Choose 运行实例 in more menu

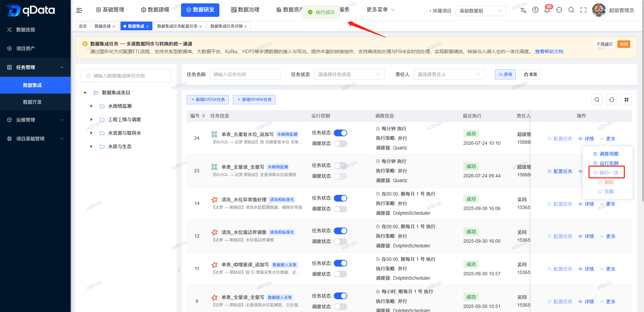click(606, 163)
